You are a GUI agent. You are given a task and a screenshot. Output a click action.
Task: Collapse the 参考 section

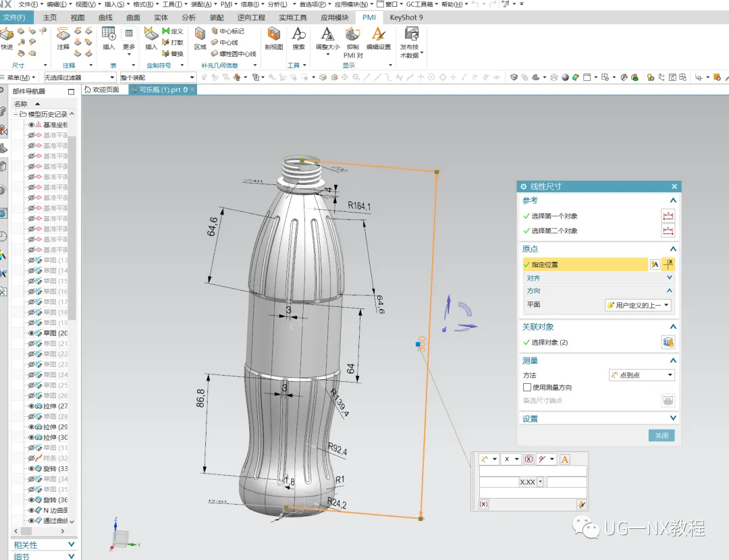click(x=673, y=200)
